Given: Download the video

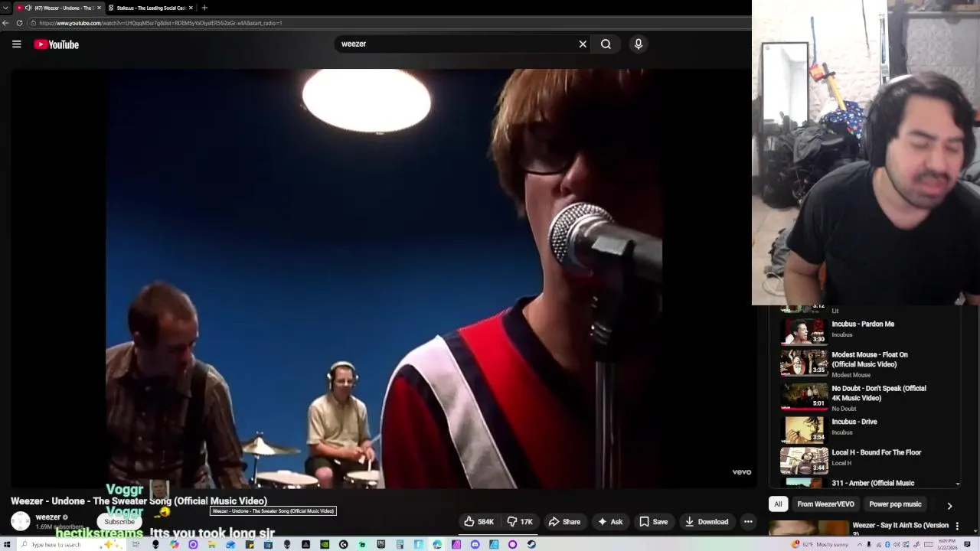Looking at the screenshot, I should tap(706, 522).
